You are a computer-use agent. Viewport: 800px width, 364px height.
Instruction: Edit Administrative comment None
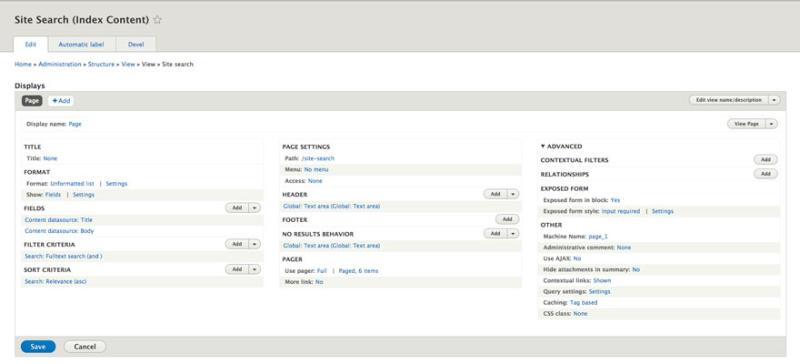coord(623,248)
